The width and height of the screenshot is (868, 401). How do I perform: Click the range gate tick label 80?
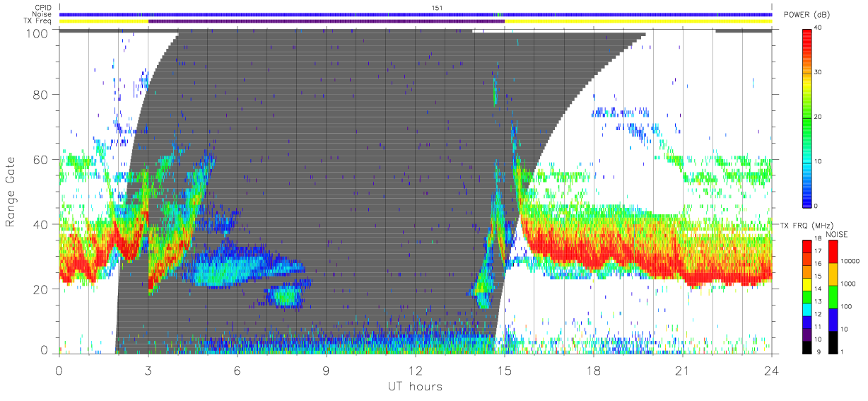point(40,95)
